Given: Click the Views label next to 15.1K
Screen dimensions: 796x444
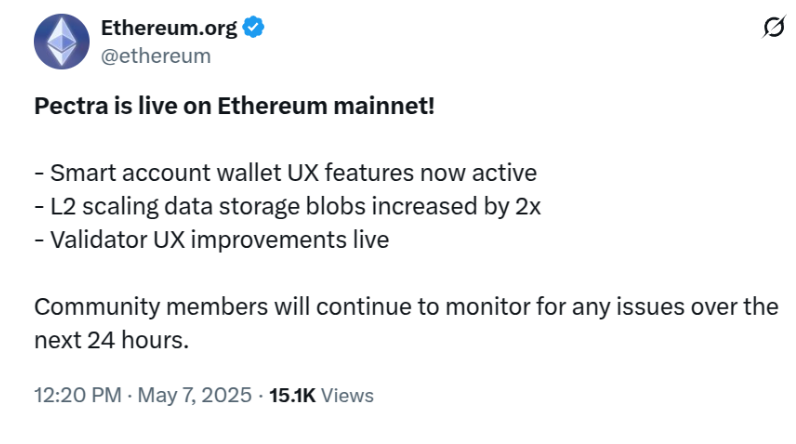Looking at the screenshot, I should 347,395.
